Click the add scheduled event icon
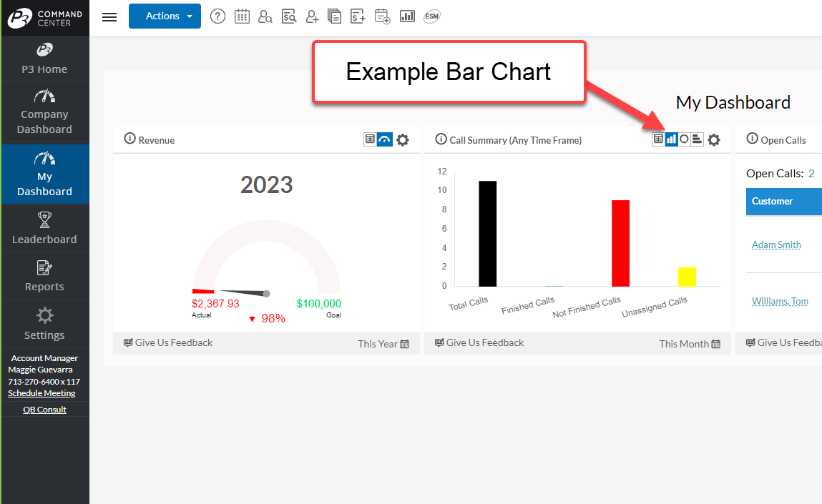The width and height of the screenshot is (822, 504). tap(382, 16)
